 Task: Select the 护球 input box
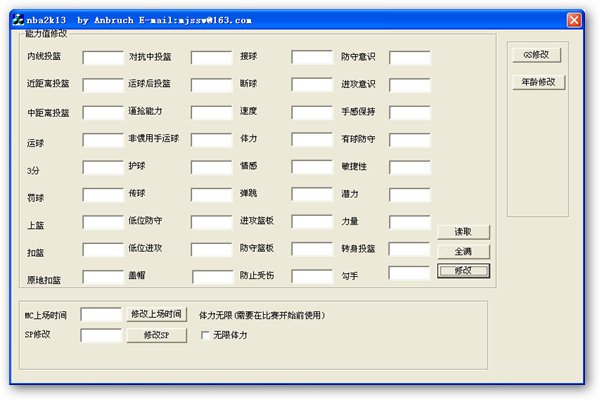click(x=212, y=168)
